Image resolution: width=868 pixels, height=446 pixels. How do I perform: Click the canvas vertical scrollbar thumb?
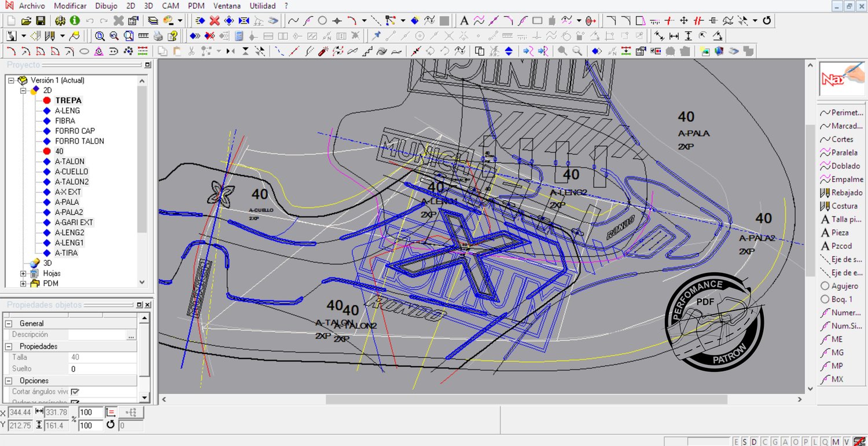811,200
